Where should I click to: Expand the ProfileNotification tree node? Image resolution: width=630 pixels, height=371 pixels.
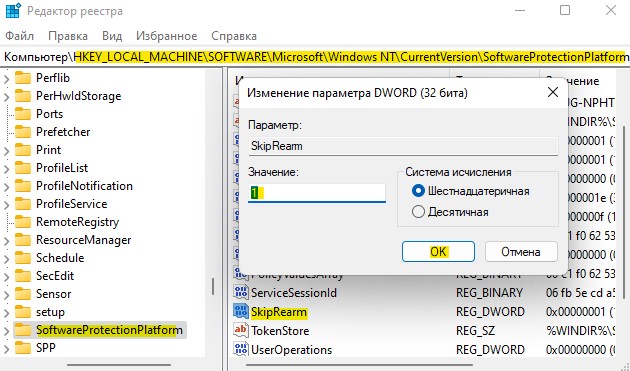click(x=6, y=187)
